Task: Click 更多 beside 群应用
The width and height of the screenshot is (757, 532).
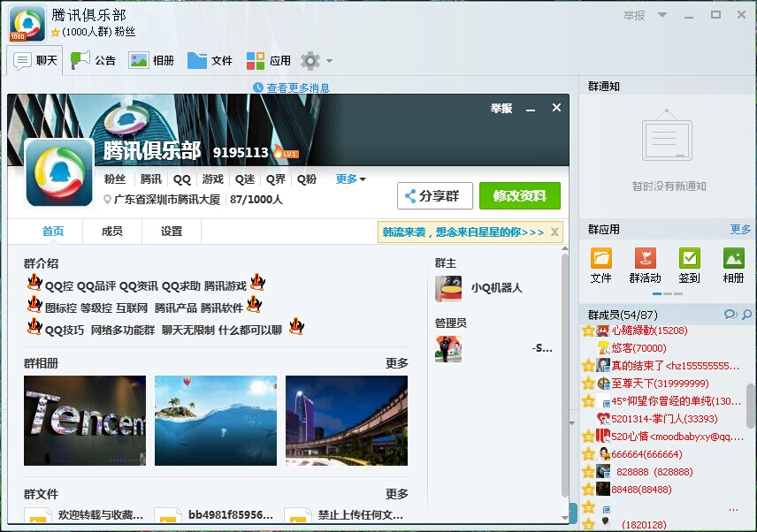Action: point(740,230)
